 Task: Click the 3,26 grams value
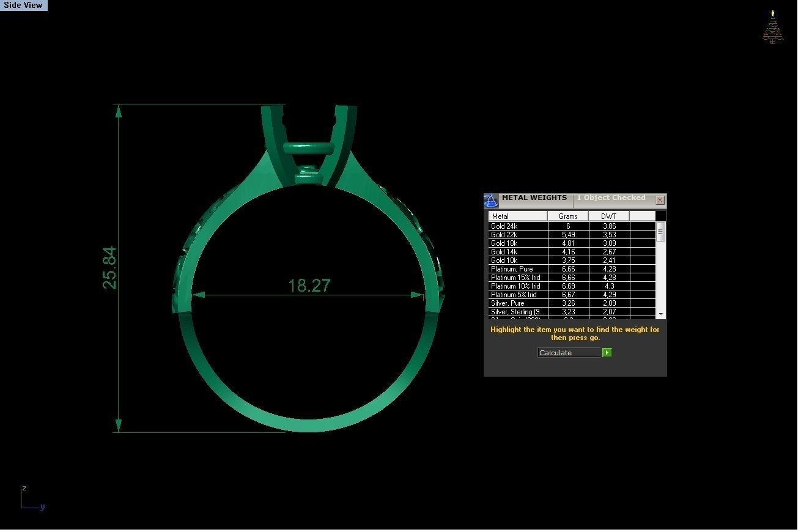(568, 303)
